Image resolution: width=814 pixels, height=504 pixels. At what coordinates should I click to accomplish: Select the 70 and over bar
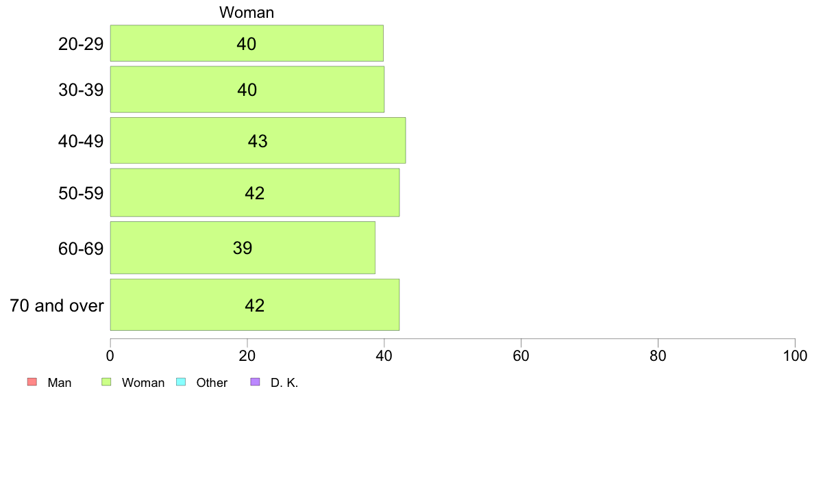click(254, 305)
